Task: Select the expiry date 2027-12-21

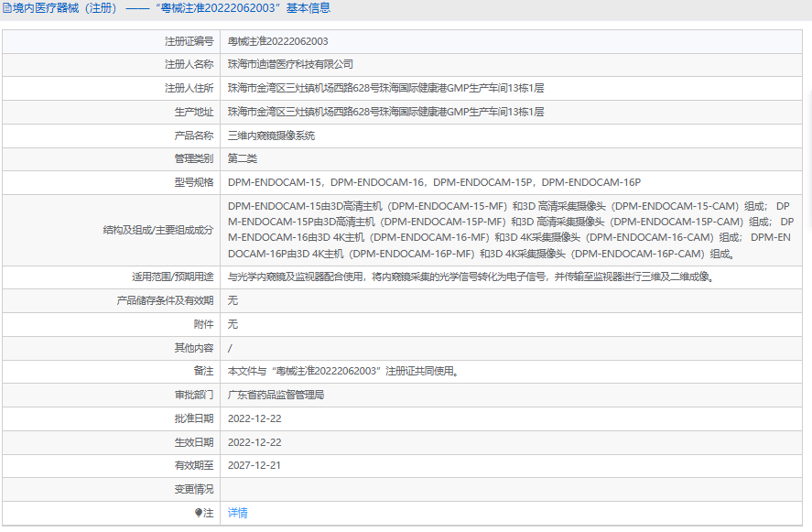Action: [254, 465]
